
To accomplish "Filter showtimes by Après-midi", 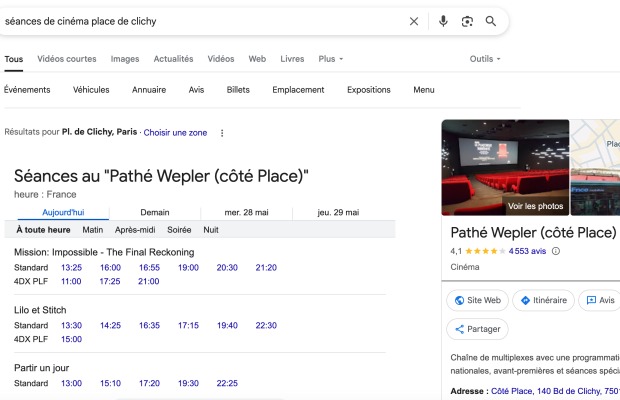I will tap(135, 230).
